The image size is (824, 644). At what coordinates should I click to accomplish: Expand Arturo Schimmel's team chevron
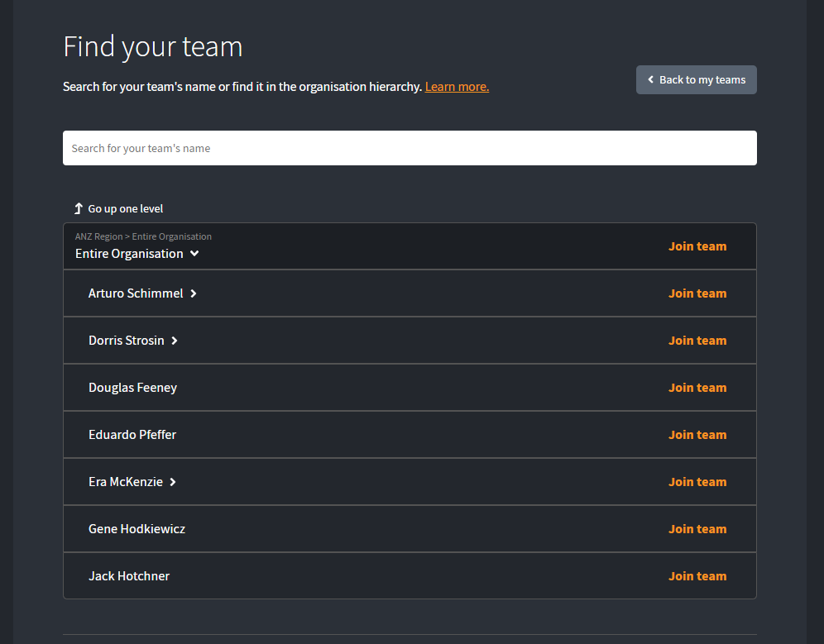coord(194,293)
